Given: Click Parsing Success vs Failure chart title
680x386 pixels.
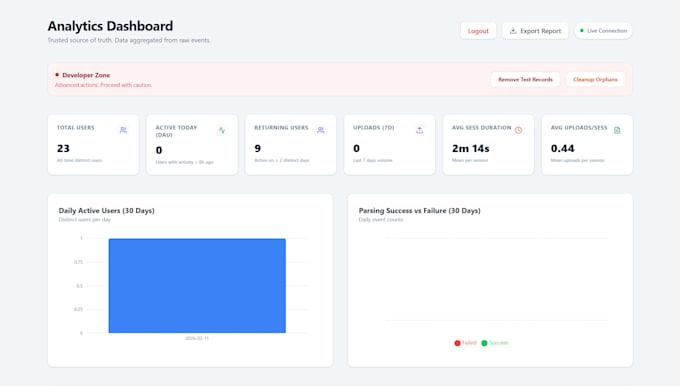Looking at the screenshot, I should point(419,210).
